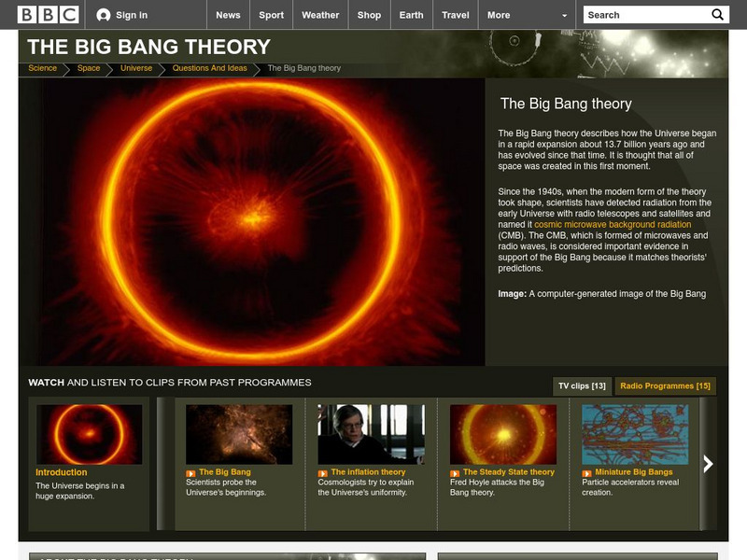Click the Sign in link
This screenshot has width=747, height=560.
point(132,15)
